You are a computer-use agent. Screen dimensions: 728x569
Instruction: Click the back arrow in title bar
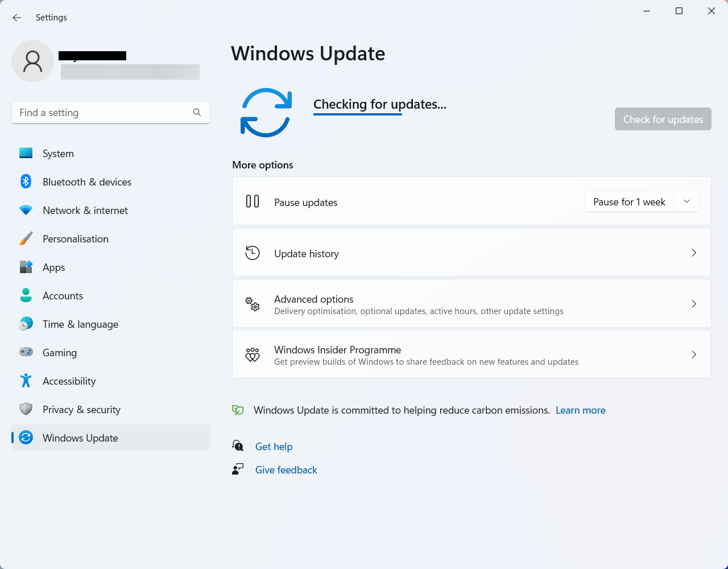[x=17, y=18]
